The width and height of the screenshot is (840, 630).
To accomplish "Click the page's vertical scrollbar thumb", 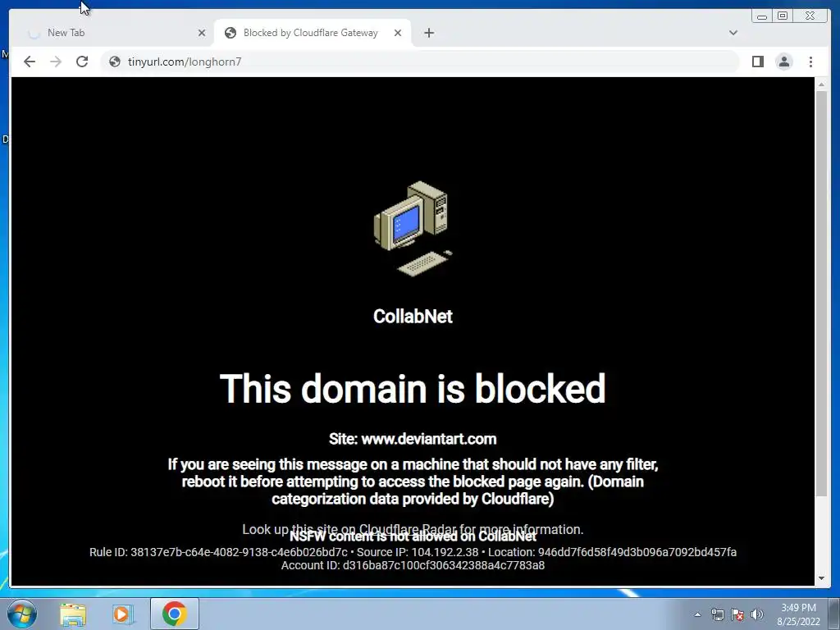I will [x=821, y=294].
